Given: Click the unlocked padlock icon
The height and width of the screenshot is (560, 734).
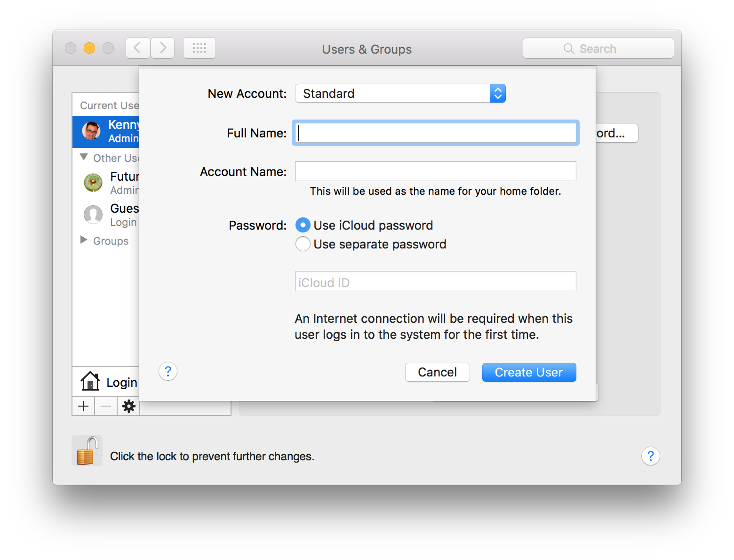Looking at the screenshot, I should [x=87, y=451].
